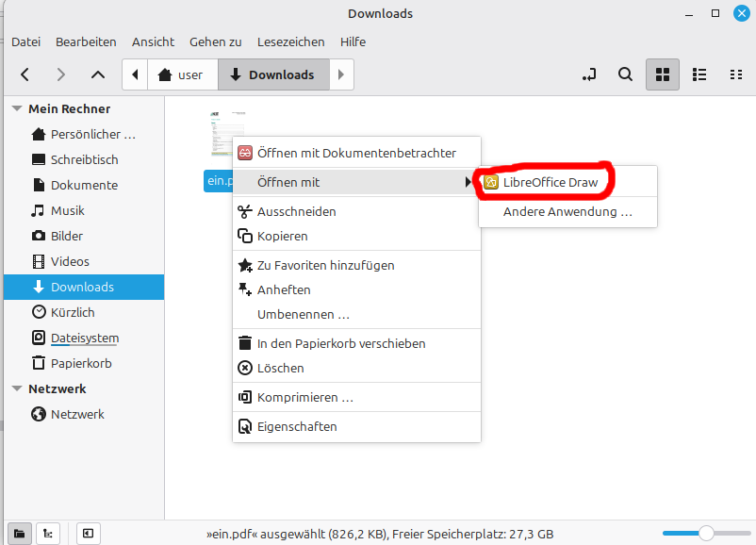This screenshot has width=756, height=545.
Task: Go up one directory level
Action: pyautogui.click(x=96, y=74)
